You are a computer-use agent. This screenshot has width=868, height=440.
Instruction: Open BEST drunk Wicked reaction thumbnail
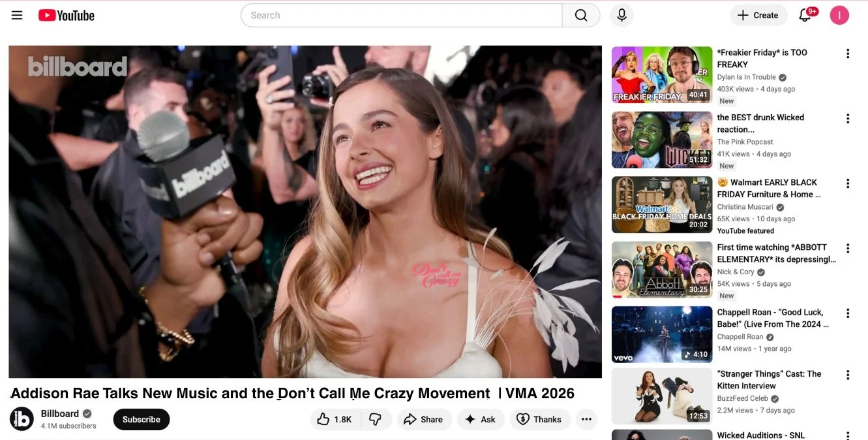tap(662, 140)
